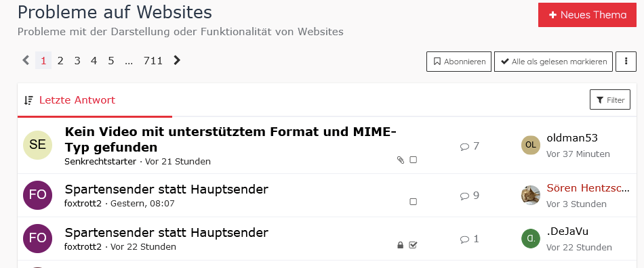Mark the Kein Video thread checkbox

[x=414, y=160]
